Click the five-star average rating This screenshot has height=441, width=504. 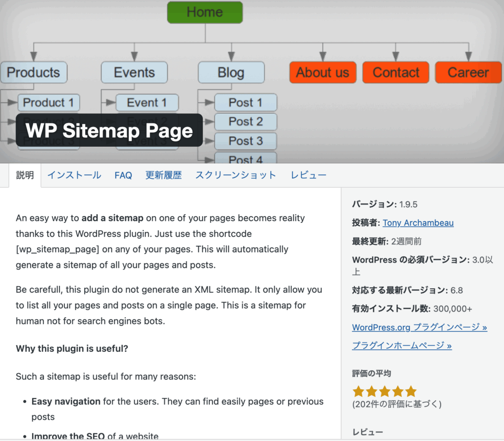(384, 391)
